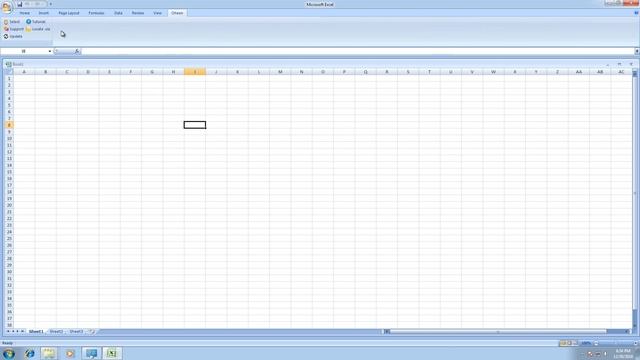Screen dimensions: 640x360
Task: Open the Home ribbon tab
Action: [x=24, y=13]
